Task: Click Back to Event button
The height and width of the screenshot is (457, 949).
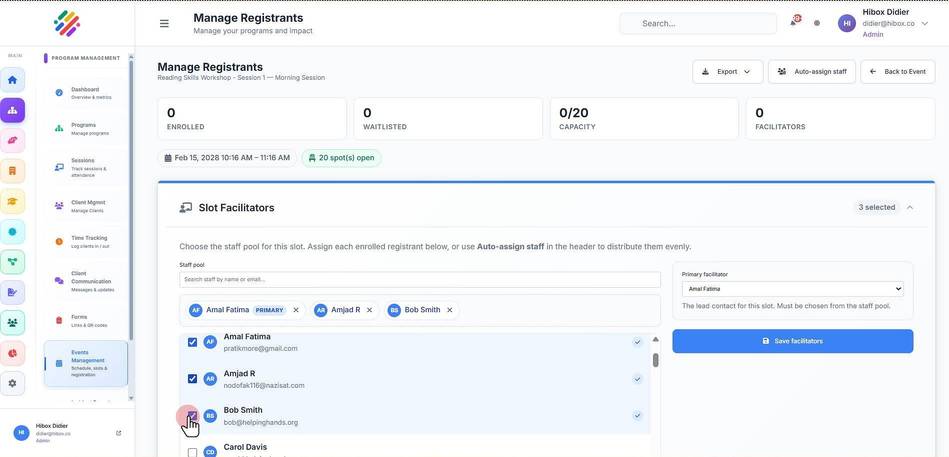Action: click(x=898, y=71)
